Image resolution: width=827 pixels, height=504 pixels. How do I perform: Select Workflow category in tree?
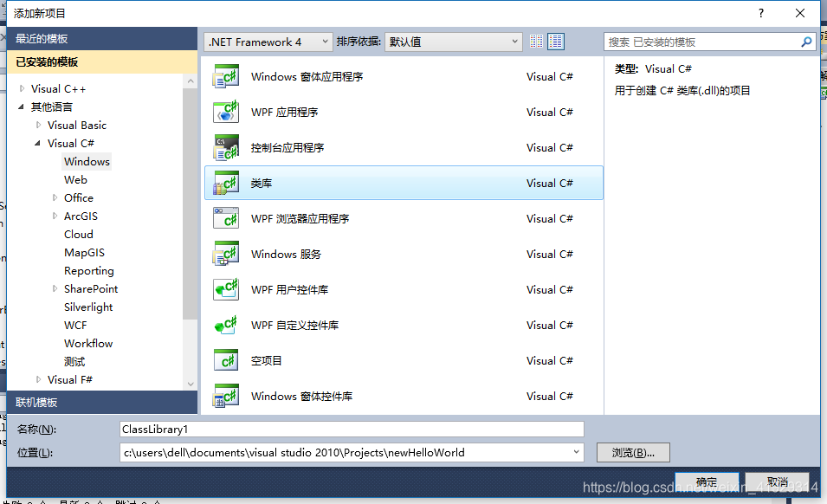point(88,343)
